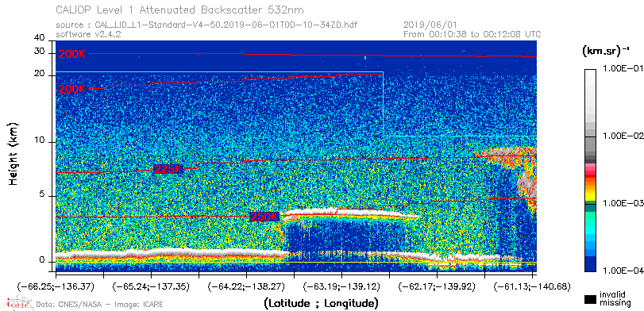This screenshot has height=311, width=644.
Task: Click the colorbar unit label '(km.sr)-1'
Action: coord(606,51)
